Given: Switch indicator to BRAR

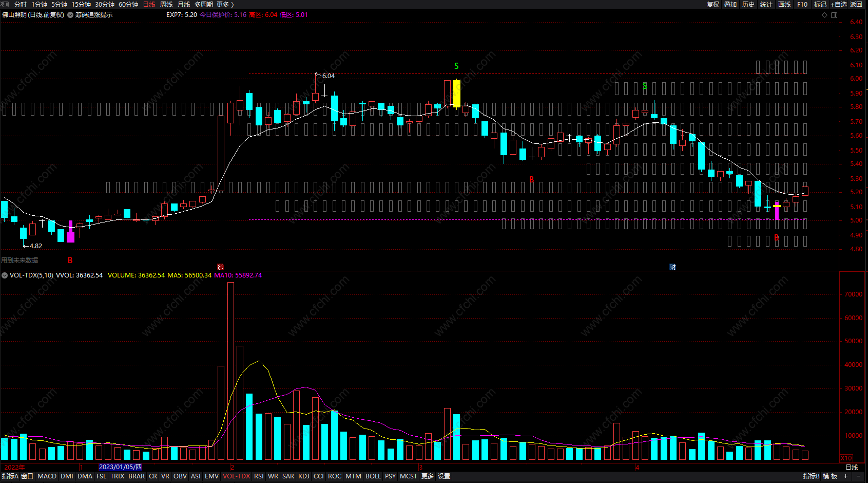Looking at the screenshot, I should coord(137,476).
